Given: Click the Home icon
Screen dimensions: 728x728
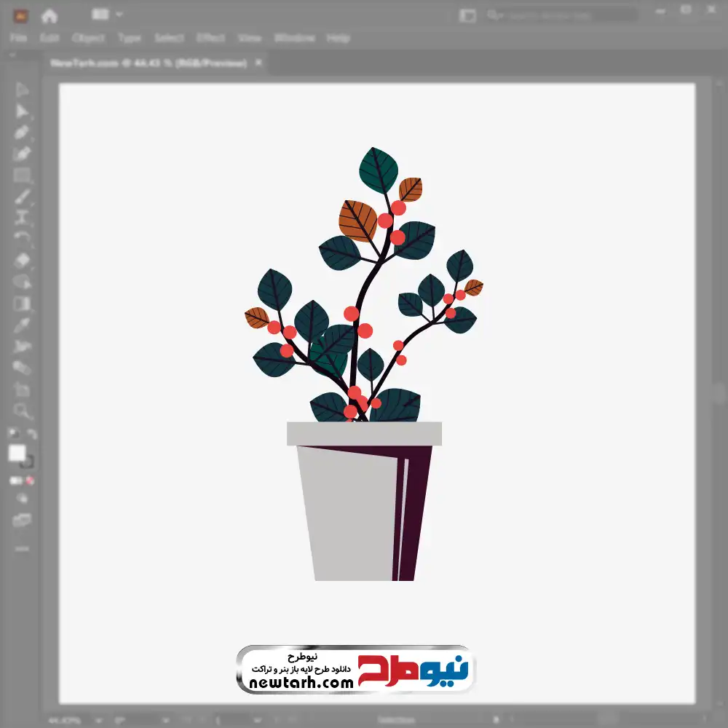Looking at the screenshot, I should [x=49, y=15].
